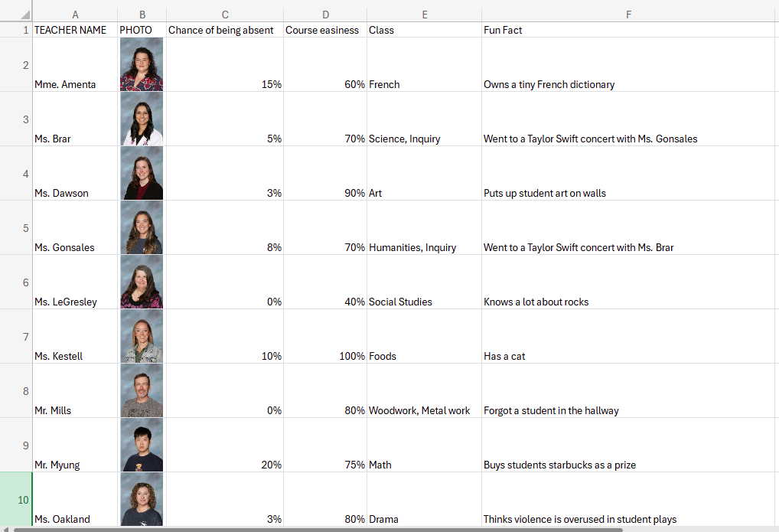Click Ms. Dawson's photo thumbnail

(142, 173)
